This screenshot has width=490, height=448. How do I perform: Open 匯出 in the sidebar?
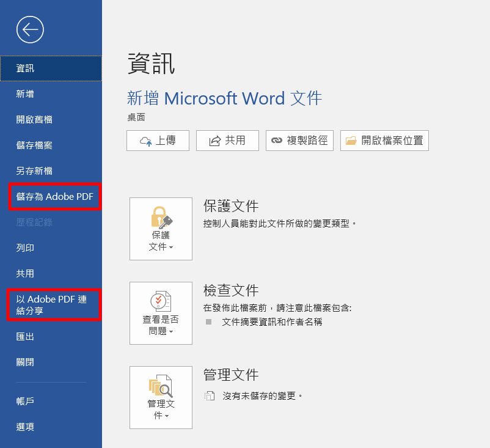(51, 337)
